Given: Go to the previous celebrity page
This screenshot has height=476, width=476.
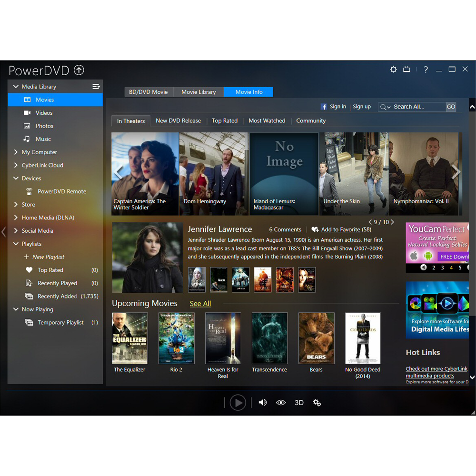Looking at the screenshot, I should pyautogui.click(x=370, y=222).
